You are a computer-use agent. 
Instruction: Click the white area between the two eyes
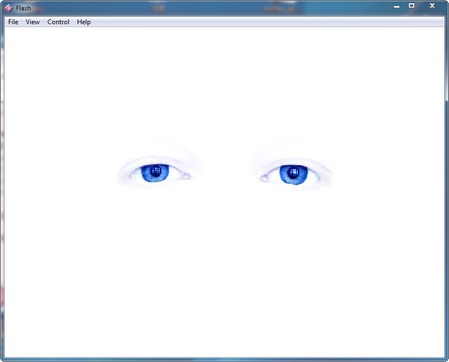click(225, 173)
